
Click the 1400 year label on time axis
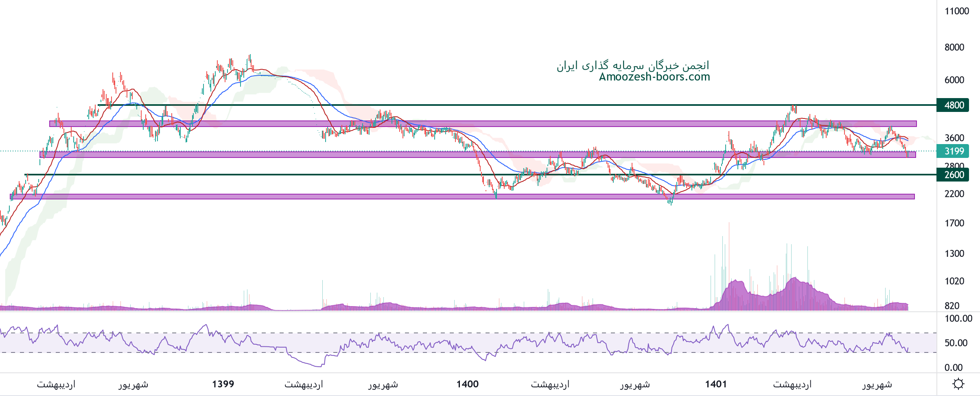[467, 384]
